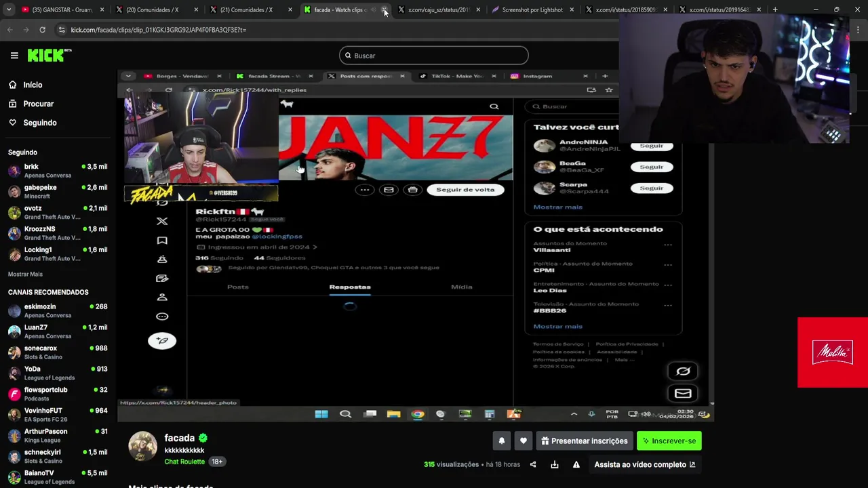
Task: Switch to the x.com/i/status/20185909 tab
Action: 625,9
